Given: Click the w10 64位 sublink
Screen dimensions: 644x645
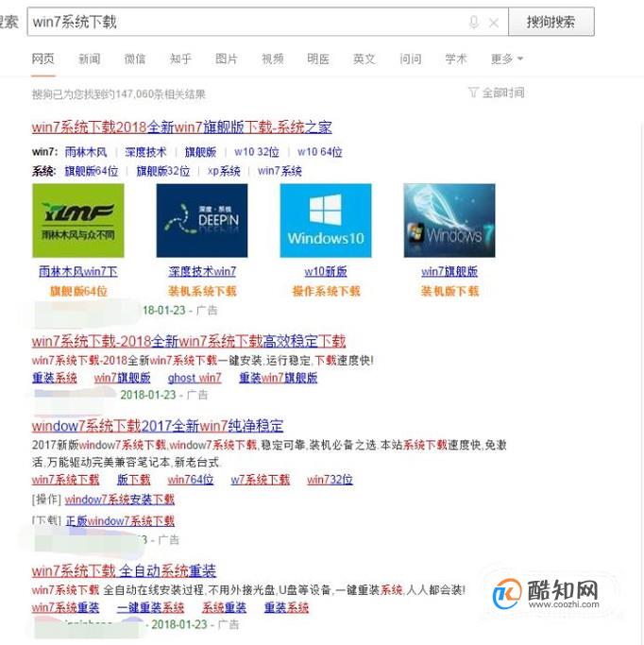Looking at the screenshot, I should pyautogui.click(x=320, y=152).
